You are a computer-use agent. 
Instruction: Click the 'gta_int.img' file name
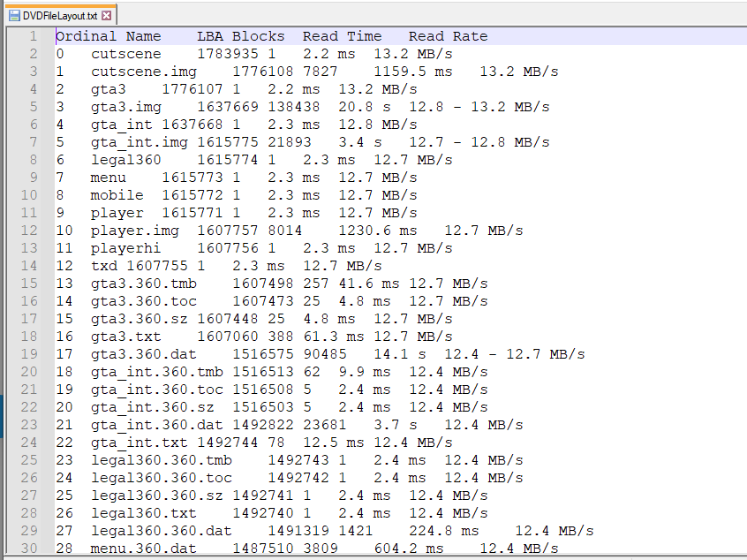click(x=140, y=142)
